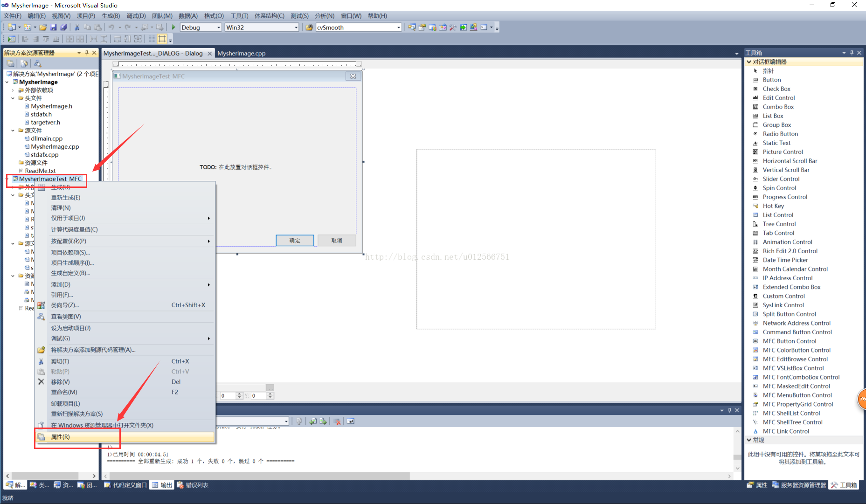The image size is (866, 504).
Task: Choose 属性(R) in the context menu
Action: [125, 437]
